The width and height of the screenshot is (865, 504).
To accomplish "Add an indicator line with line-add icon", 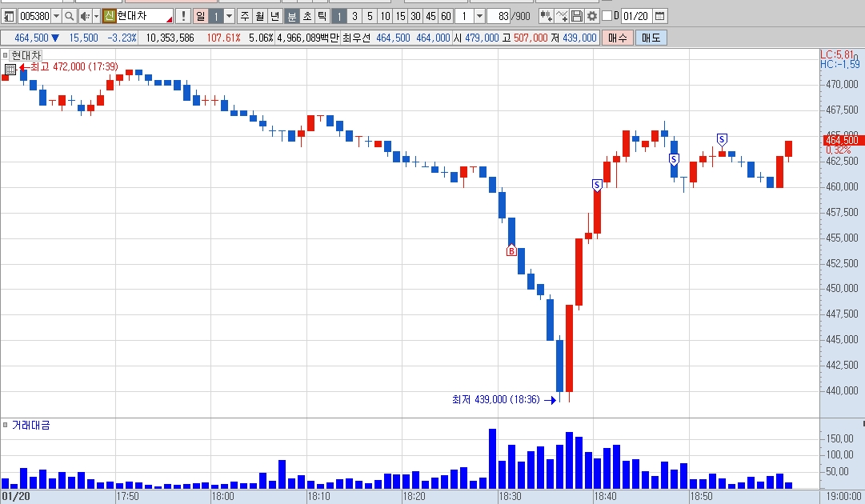I will click(x=562, y=17).
